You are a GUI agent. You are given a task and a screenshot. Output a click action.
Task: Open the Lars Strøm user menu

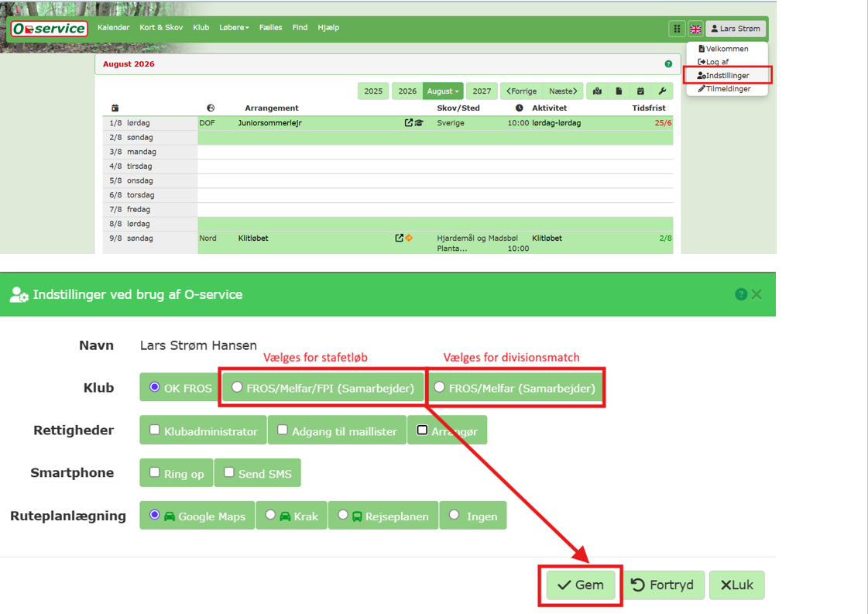[736, 29]
